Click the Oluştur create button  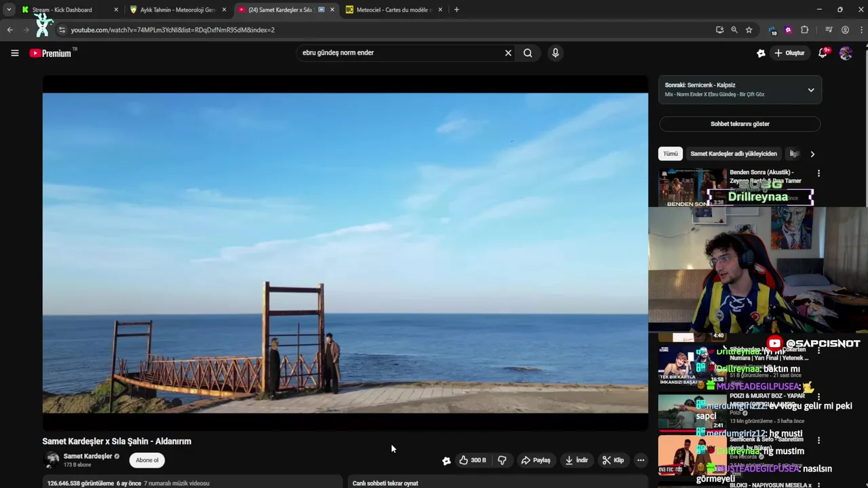pos(789,53)
